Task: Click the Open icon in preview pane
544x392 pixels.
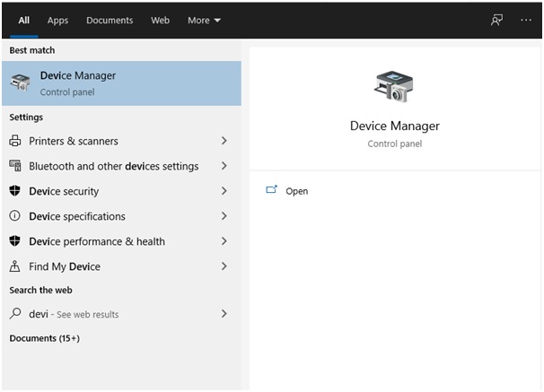Action: coord(271,189)
